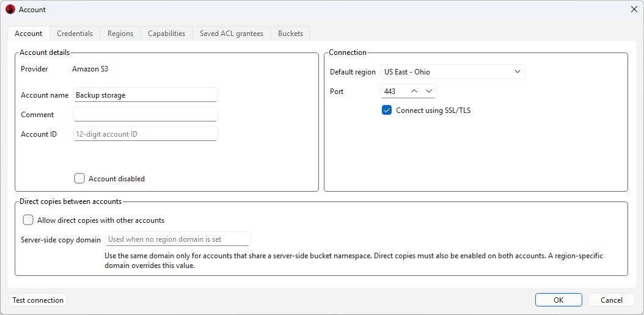Uncheck Connect using SSL/TLS
The height and width of the screenshot is (315, 644).
pyautogui.click(x=387, y=110)
